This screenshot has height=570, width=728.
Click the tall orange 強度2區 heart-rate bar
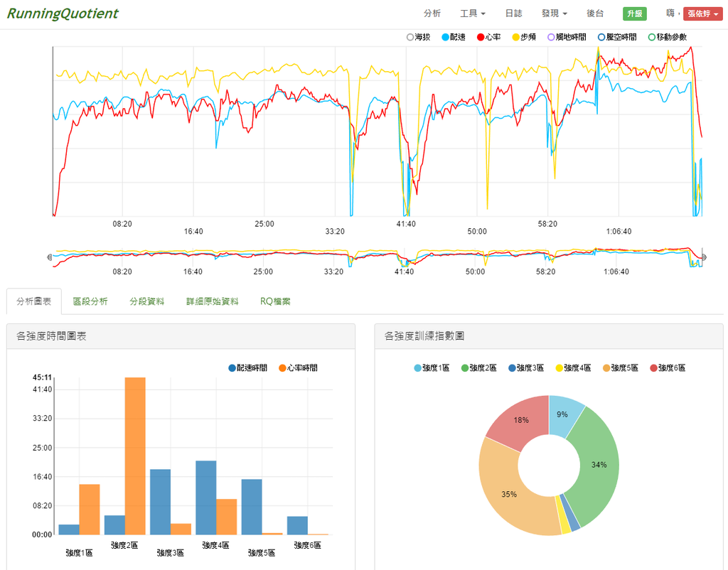pos(135,456)
